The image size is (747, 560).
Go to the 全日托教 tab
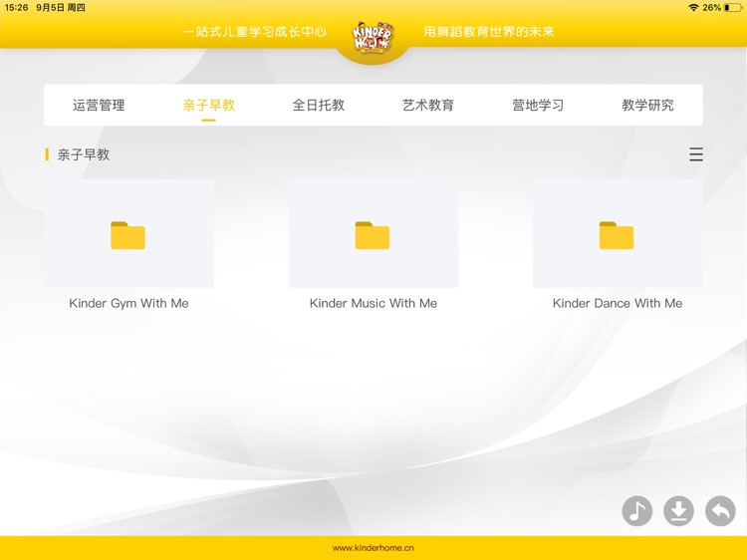pos(319,105)
